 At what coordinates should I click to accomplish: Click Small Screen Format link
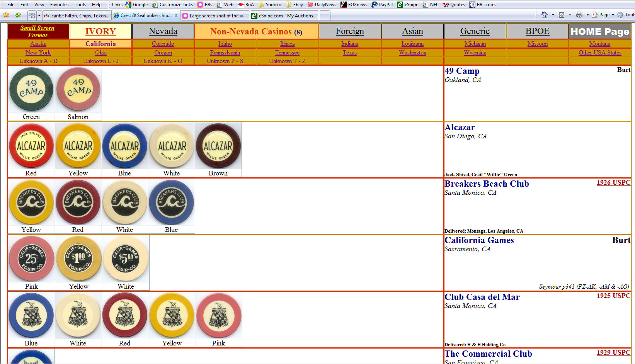[x=37, y=31]
